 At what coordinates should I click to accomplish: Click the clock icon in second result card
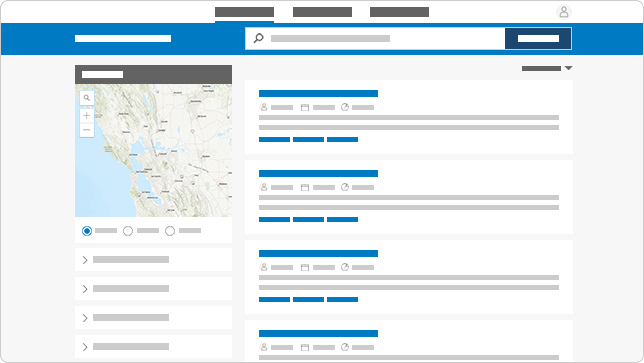[345, 187]
